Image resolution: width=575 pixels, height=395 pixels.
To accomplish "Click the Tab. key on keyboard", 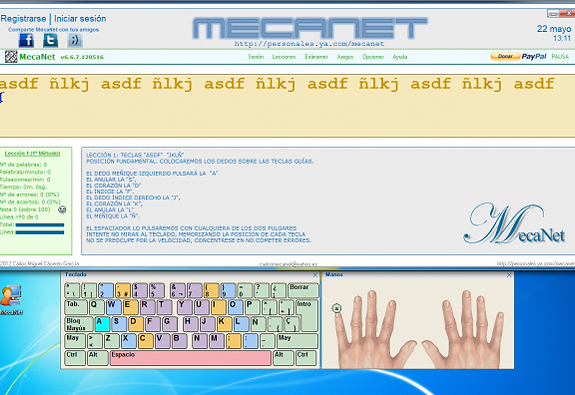I will pos(76,307).
